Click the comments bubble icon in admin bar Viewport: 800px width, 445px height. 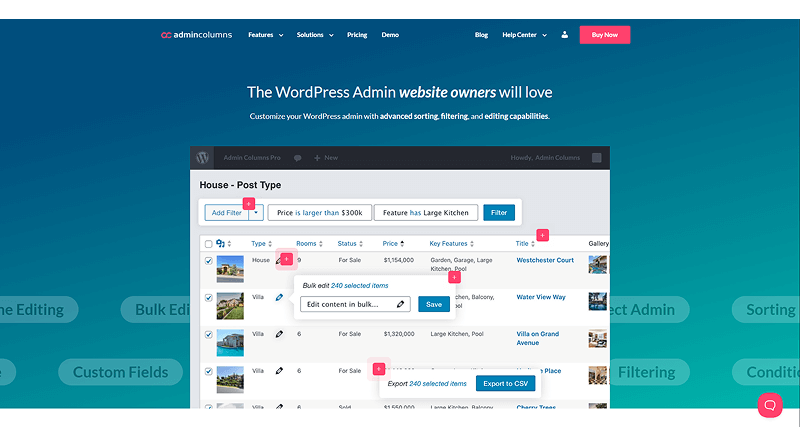click(x=297, y=158)
